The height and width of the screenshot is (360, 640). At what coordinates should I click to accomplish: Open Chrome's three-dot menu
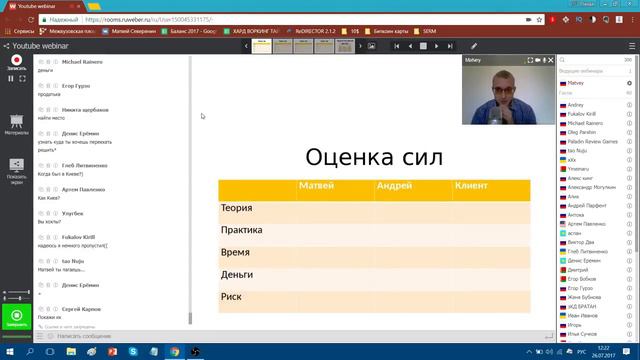633,20
